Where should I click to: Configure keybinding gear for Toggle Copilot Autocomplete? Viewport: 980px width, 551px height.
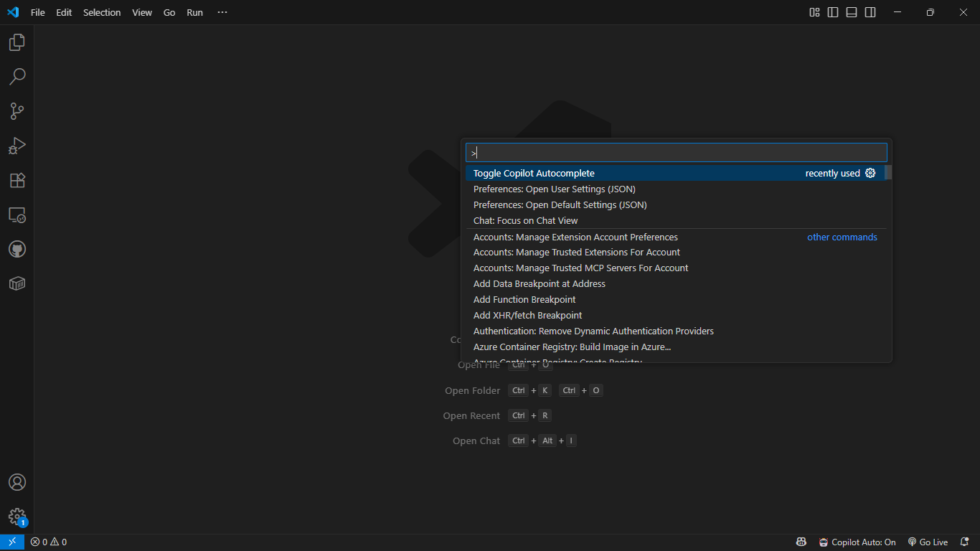pos(870,173)
